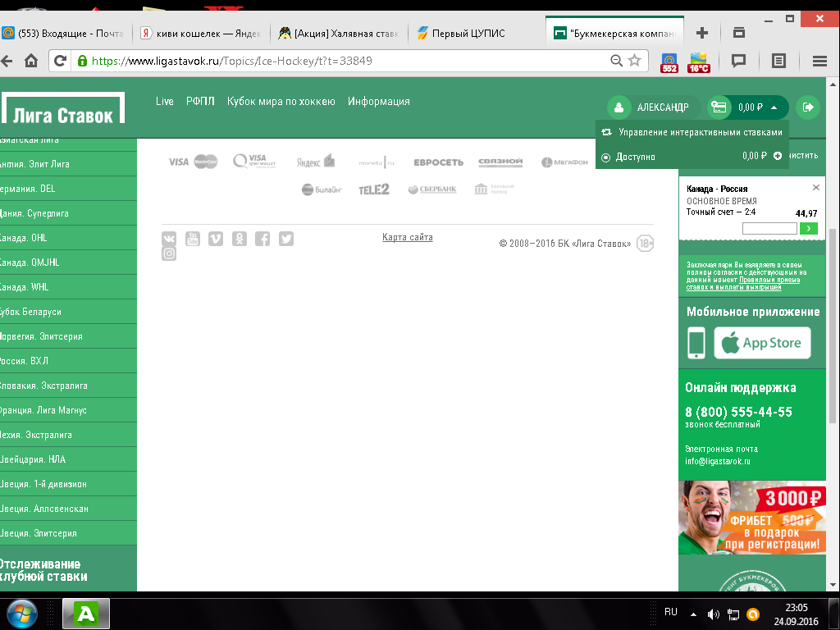Click the Facebook social icon
Screen dimensions: 840x630
click(262, 239)
